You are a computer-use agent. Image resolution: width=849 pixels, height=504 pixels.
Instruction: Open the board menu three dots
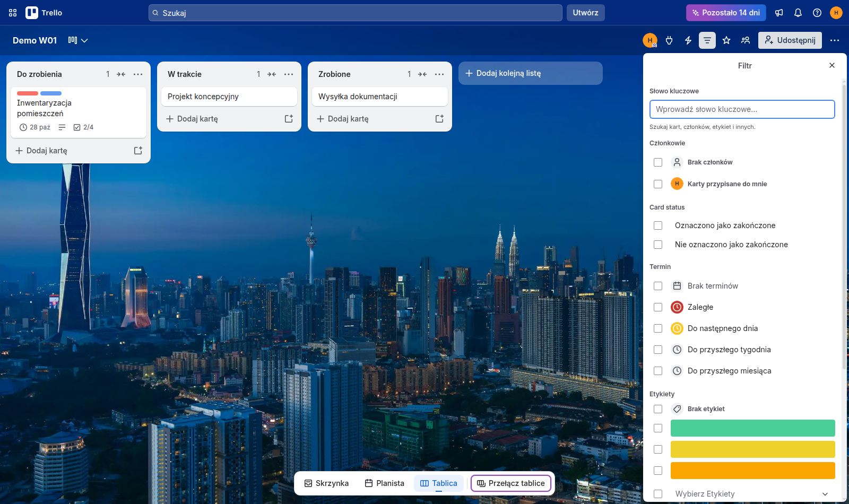tap(835, 40)
